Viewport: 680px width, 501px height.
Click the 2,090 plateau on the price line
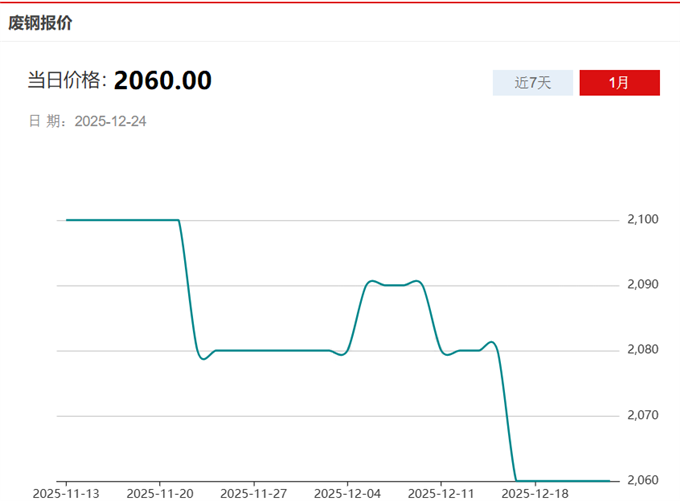coord(395,285)
